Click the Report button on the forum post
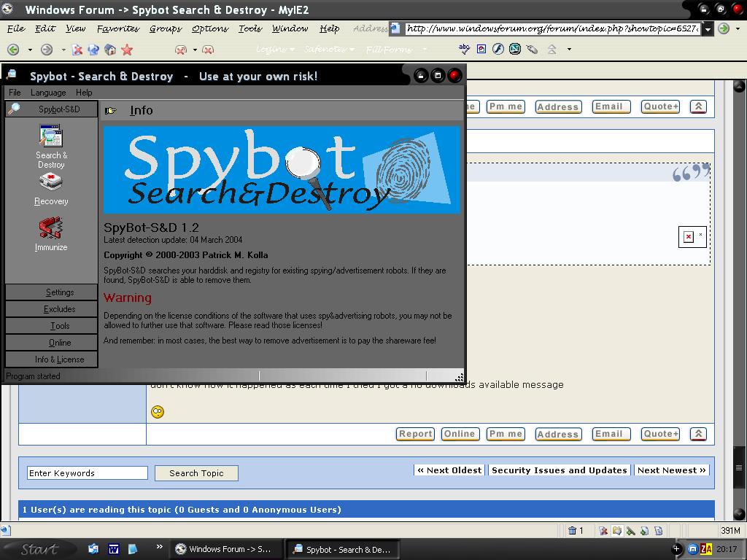 pos(415,434)
